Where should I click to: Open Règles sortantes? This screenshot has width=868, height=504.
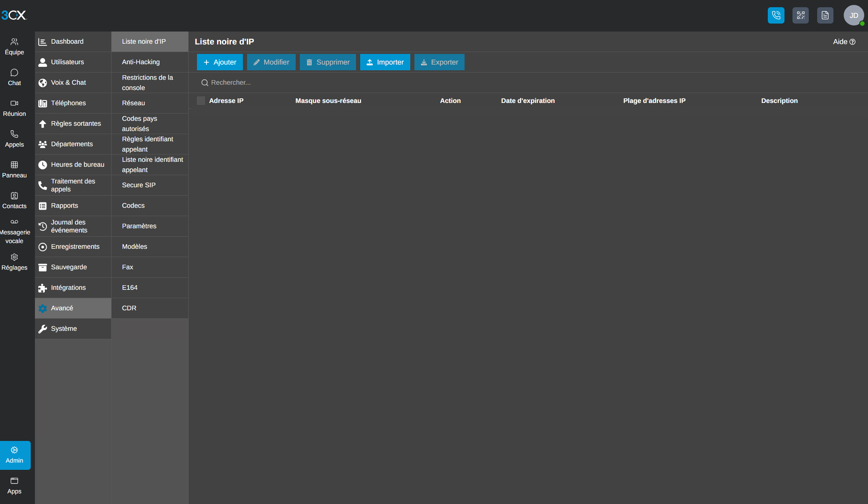73,124
